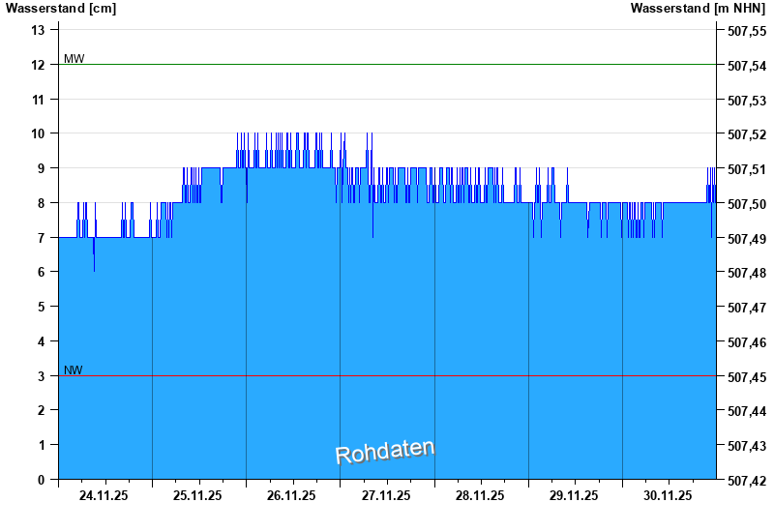Click the right axis value 507,52
Image resolution: width=774 pixels, height=532 pixels.
747,134
